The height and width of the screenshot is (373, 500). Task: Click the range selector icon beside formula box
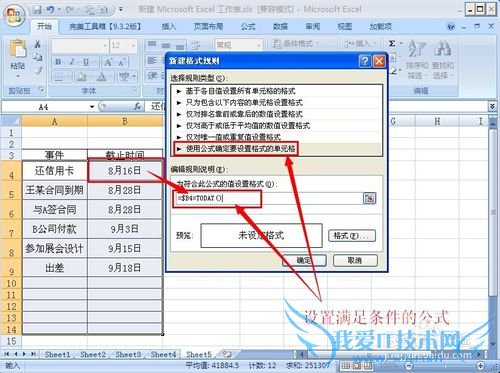coord(369,198)
